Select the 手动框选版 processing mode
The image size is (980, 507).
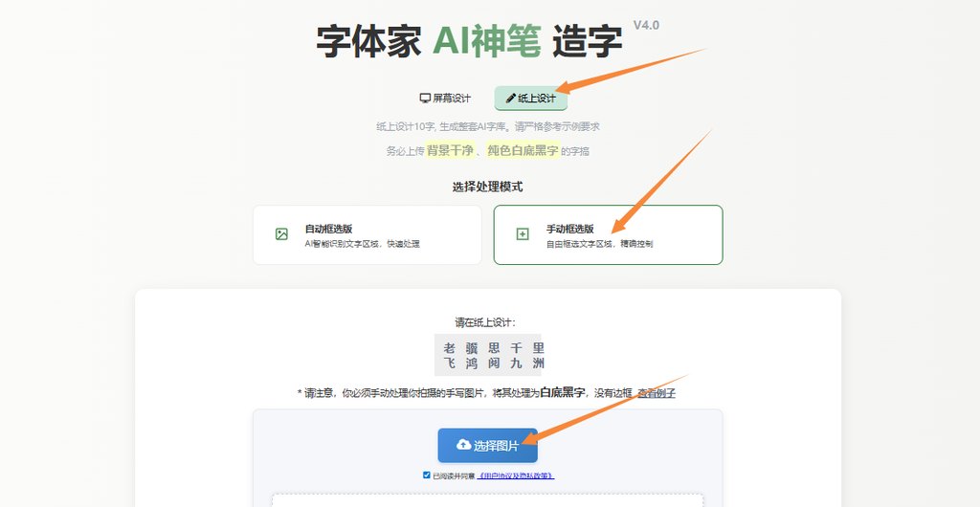coord(608,234)
